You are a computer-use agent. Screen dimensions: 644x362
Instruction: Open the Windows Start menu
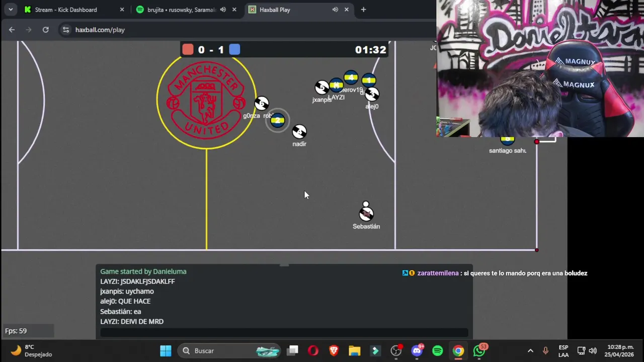click(166, 351)
